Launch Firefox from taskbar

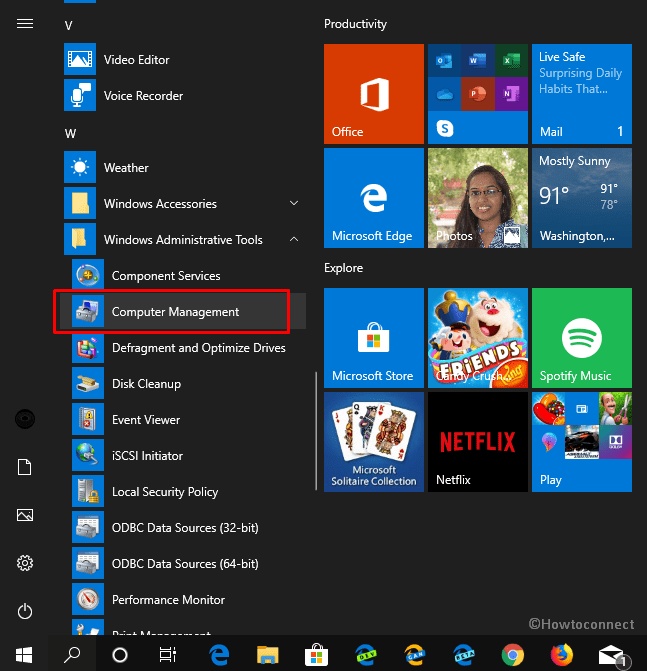(561, 655)
